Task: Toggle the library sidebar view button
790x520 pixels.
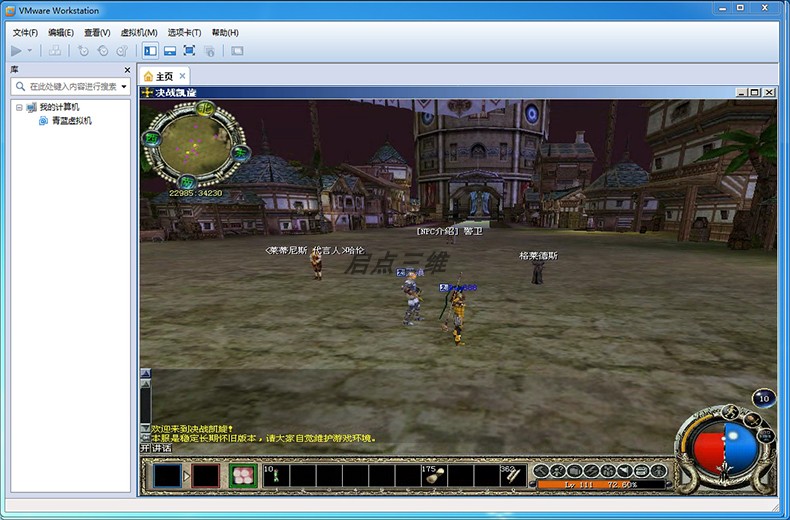Action: click(x=150, y=50)
